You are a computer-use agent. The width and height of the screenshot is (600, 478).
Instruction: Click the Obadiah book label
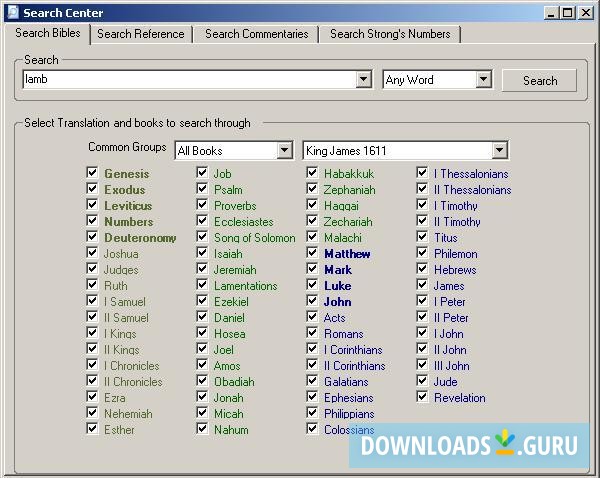pyautogui.click(x=234, y=382)
